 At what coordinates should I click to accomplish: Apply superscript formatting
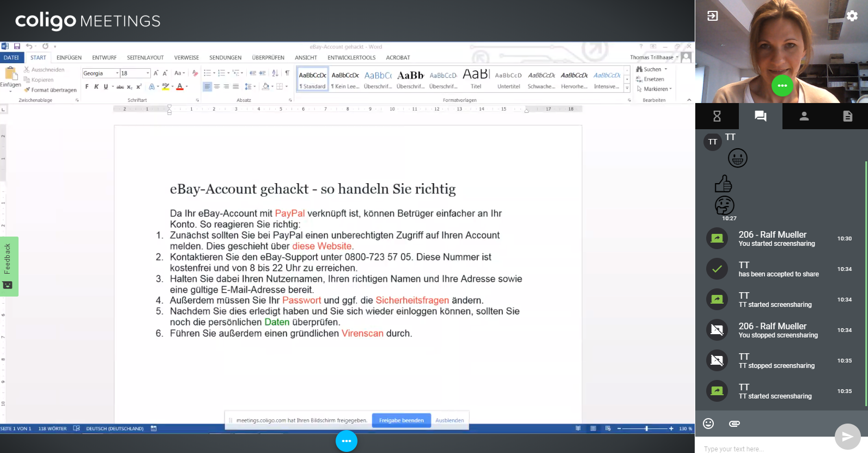pyautogui.click(x=139, y=87)
